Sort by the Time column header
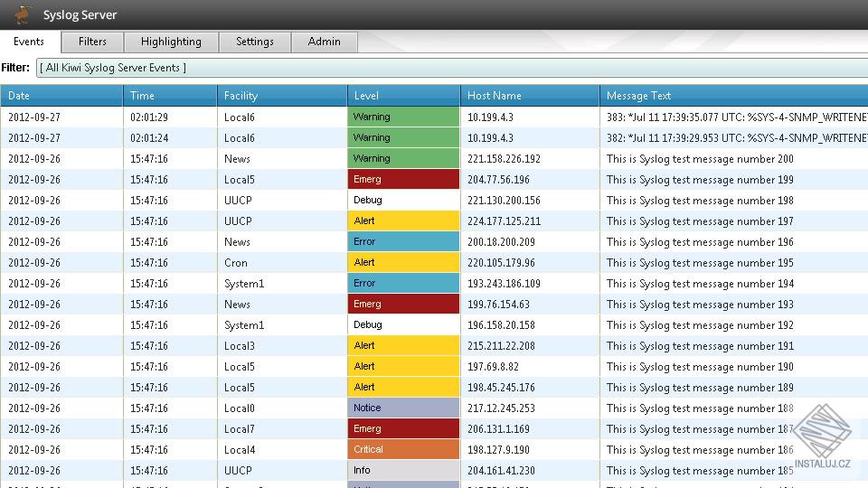 pyautogui.click(x=170, y=96)
